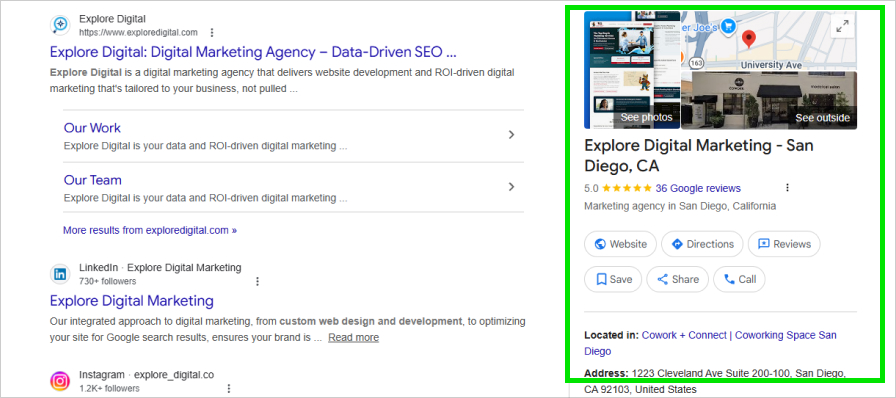Click the five-star rating stars
896x398 pixels.
pyautogui.click(x=627, y=188)
